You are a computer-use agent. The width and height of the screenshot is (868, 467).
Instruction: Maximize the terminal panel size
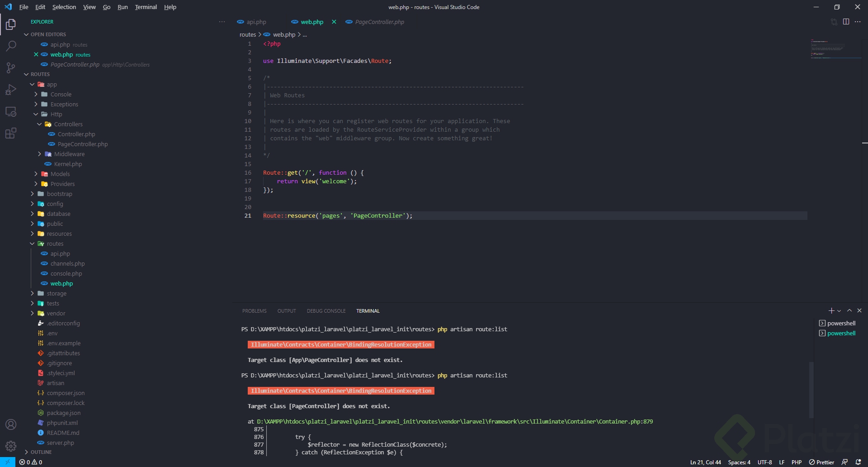click(849, 311)
